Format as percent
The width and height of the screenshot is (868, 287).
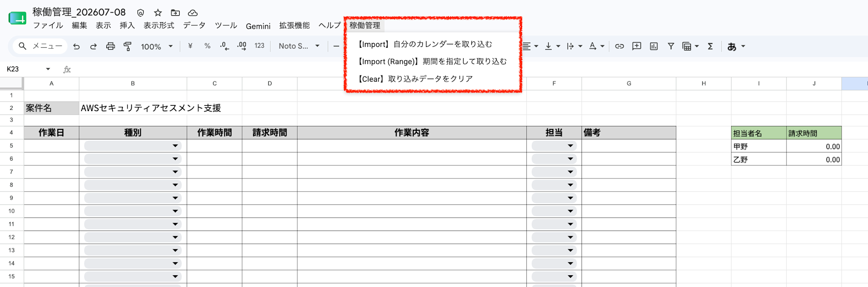pos(207,46)
